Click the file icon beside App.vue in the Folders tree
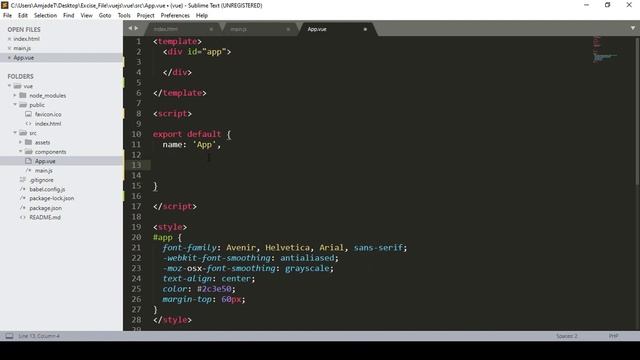This screenshot has width=640, height=360. click(28, 161)
